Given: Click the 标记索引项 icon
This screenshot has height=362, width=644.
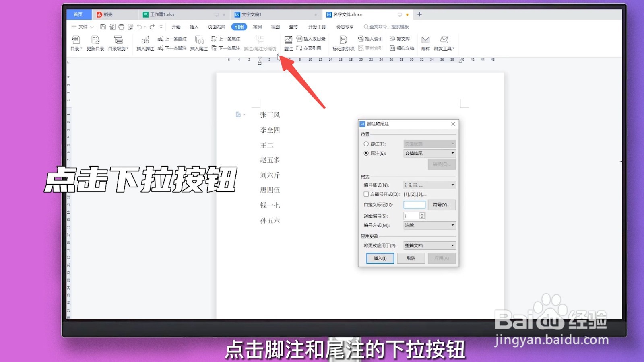Looking at the screenshot, I should [343, 43].
